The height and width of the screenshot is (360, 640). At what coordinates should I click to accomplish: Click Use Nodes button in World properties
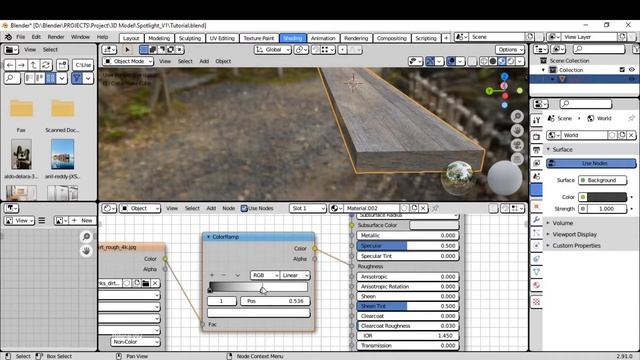pos(591,163)
